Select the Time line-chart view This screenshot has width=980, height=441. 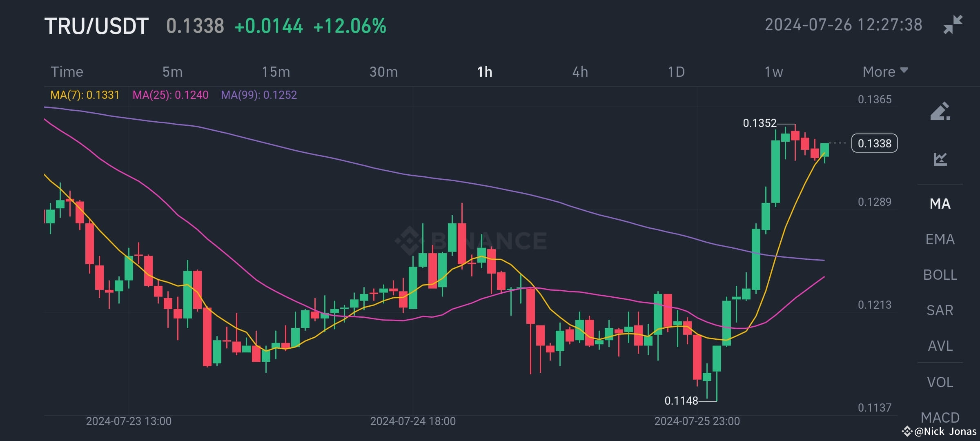click(x=67, y=71)
